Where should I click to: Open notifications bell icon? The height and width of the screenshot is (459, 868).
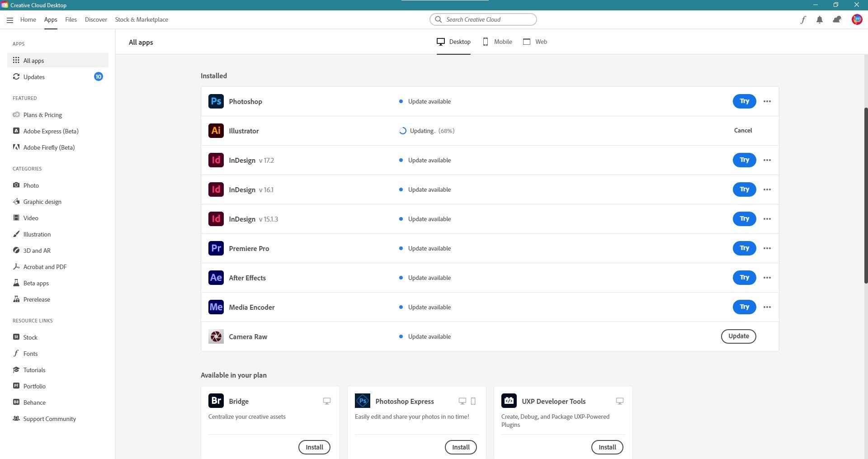[820, 19]
